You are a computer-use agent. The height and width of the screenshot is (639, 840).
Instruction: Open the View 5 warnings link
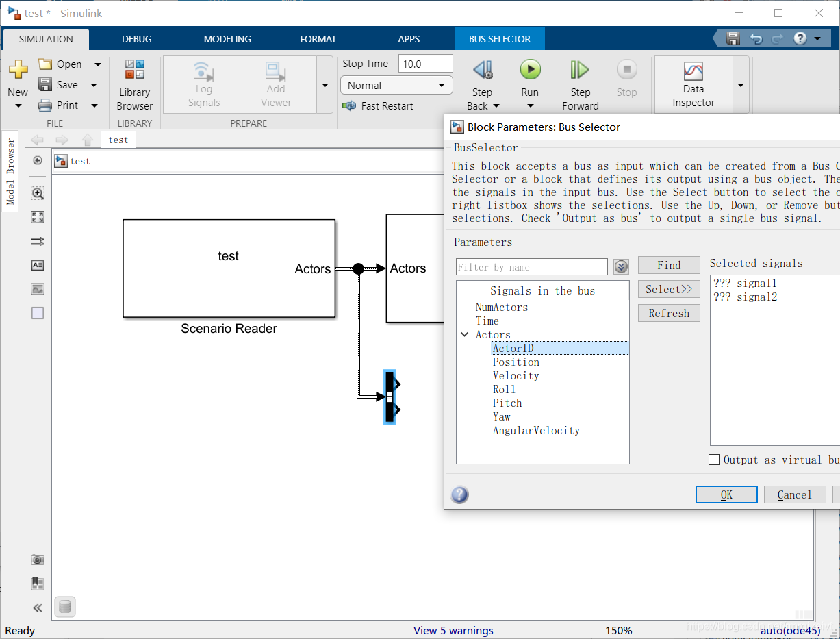coord(453,631)
